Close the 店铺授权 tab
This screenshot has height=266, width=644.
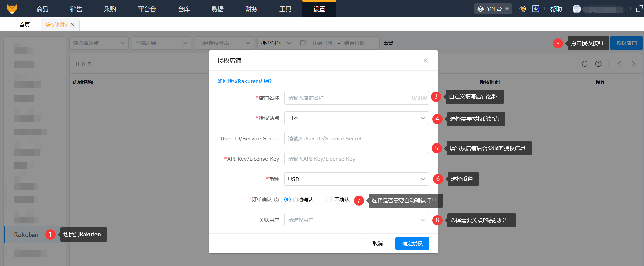point(73,25)
